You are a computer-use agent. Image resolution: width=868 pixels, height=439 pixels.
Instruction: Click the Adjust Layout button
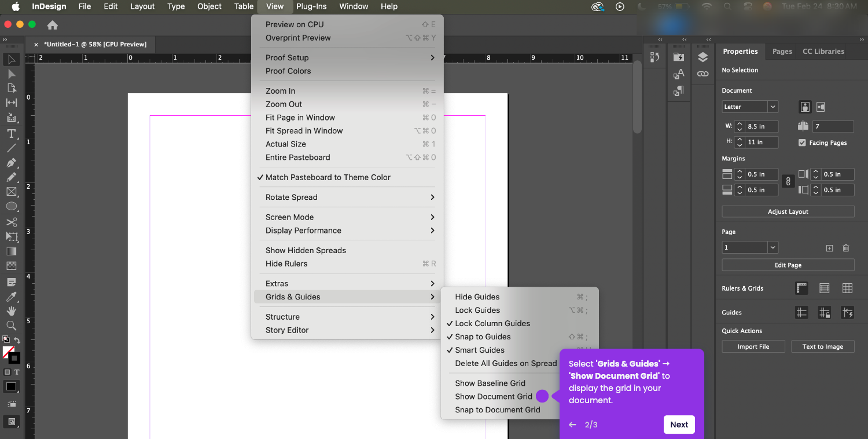pyautogui.click(x=788, y=211)
